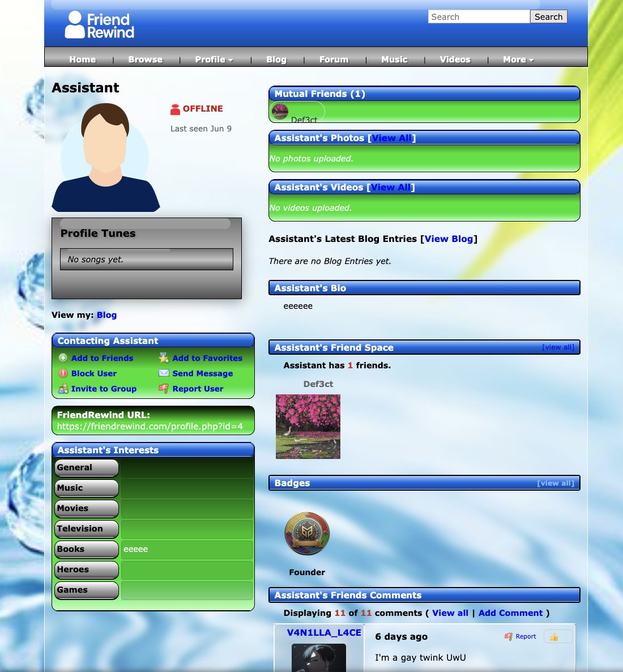
Task: Click the star icon beside Add to Favorites
Action: 164,358
